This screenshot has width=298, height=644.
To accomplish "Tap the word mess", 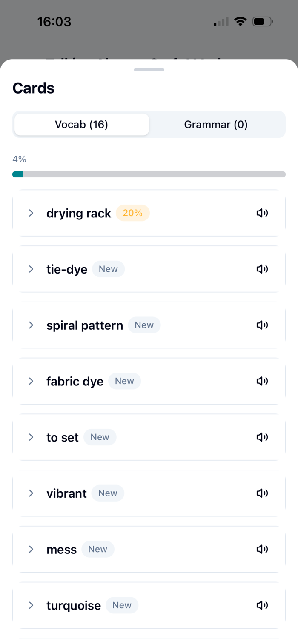I will [61, 550].
